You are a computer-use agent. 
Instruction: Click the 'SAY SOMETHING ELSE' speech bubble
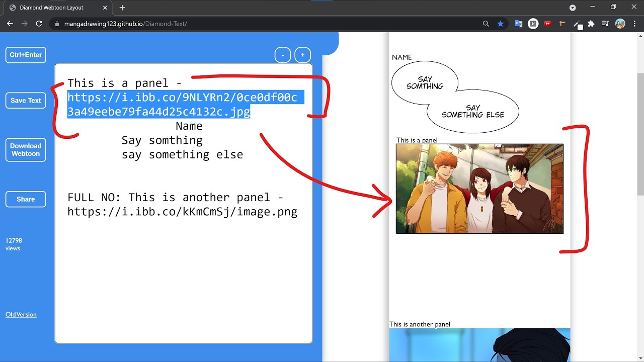(473, 111)
